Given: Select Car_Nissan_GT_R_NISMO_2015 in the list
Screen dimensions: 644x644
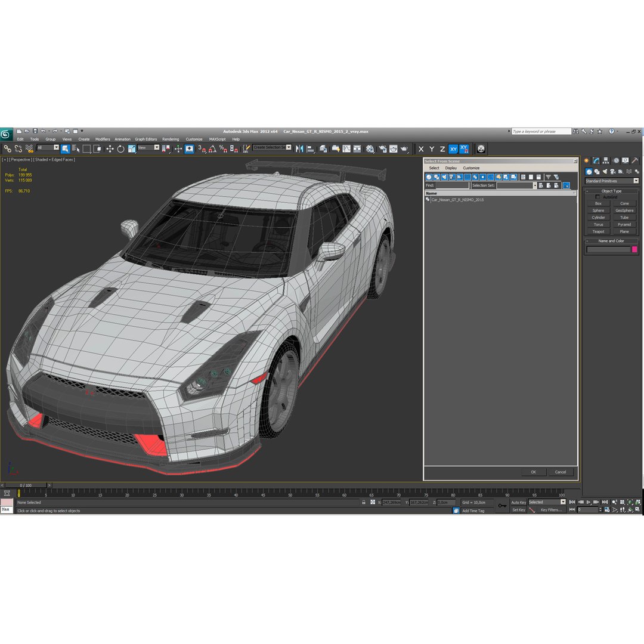Looking at the screenshot, I should click(x=457, y=200).
